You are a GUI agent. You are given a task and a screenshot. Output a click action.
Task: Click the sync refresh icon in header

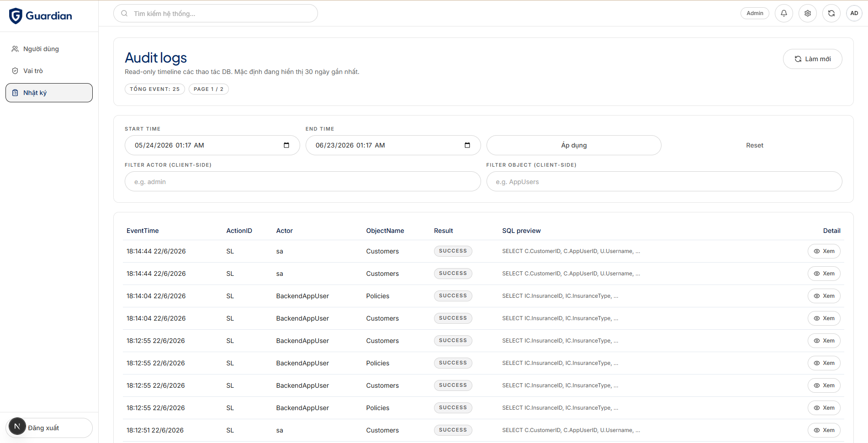point(831,13)
